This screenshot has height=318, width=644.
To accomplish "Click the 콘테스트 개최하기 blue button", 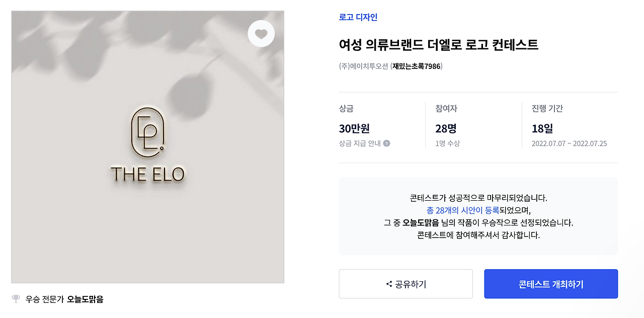I will pos(550,284).
